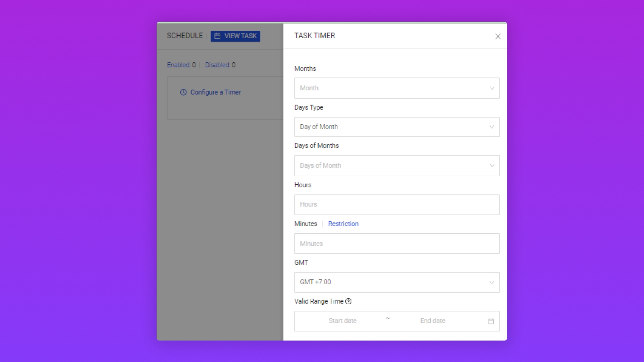Click the GMT dropdown chevron arrow
The width and height of the screenshot is (644, 362).
491,283
